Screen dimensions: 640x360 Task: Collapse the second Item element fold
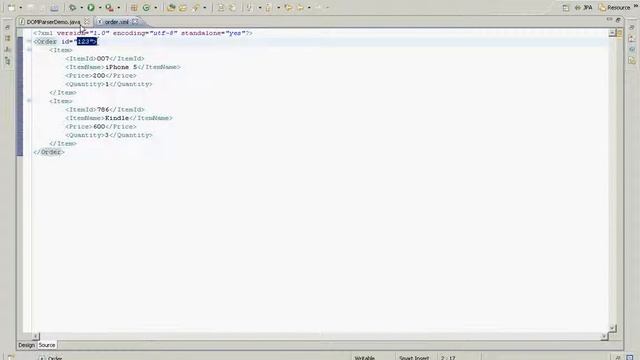[x=29, y=100]
